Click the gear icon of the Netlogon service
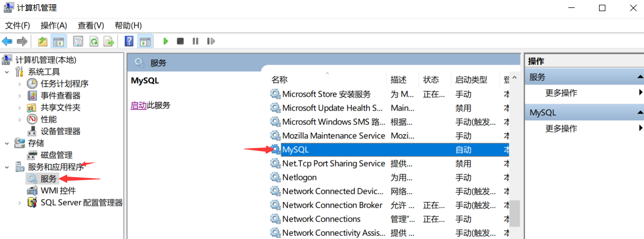Screen dimensions: 644x239 point(275,177)
